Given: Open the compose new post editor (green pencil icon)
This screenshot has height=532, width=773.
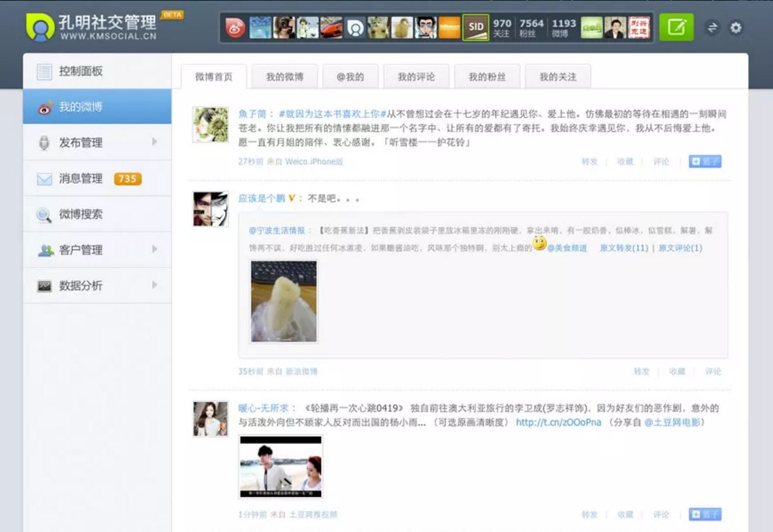Looking at the screenshot, I should [x=676, y=28].
